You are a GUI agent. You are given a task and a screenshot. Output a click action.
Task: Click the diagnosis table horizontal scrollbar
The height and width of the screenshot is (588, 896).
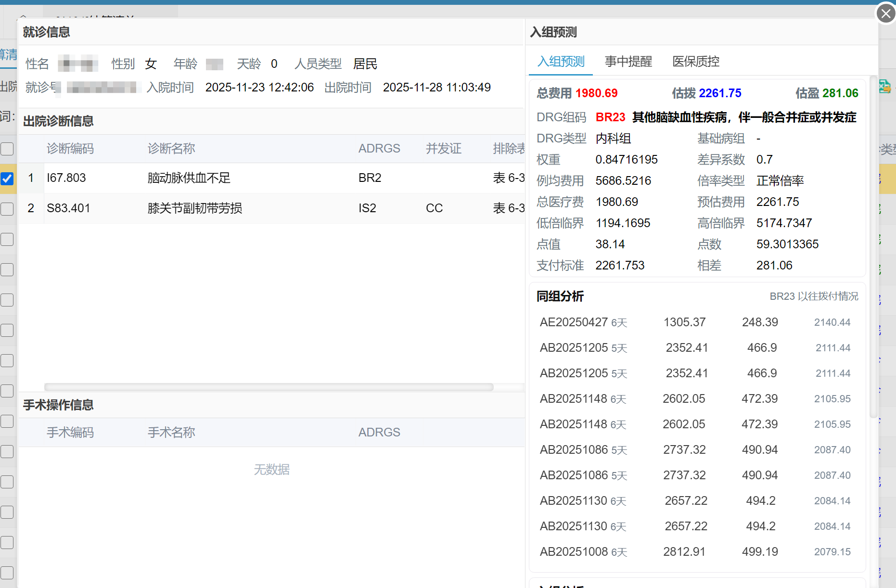click(x=269, y=387)
